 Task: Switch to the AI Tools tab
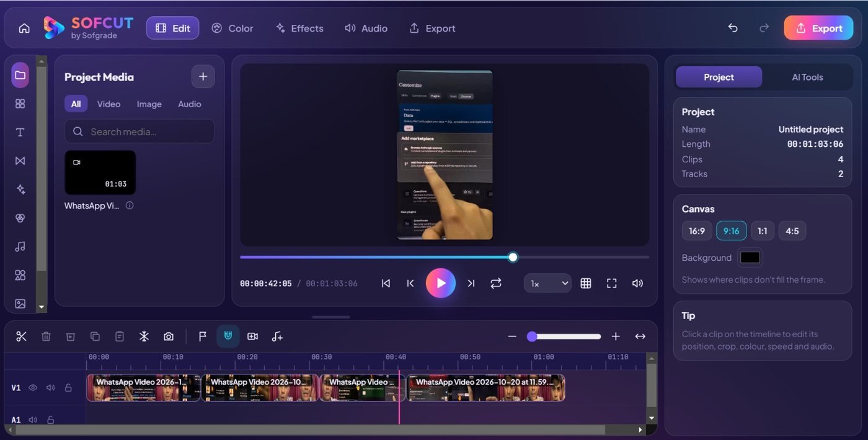807,77
